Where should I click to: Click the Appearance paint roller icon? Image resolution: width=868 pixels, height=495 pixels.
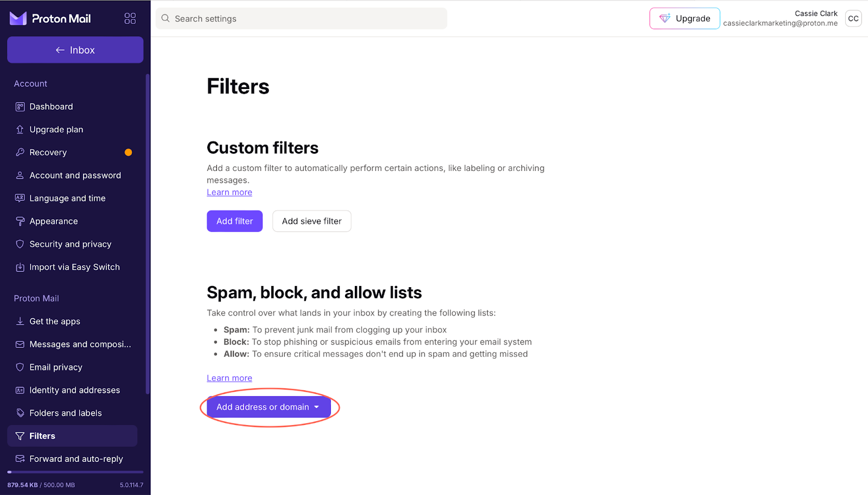pyautogui.click(x=20, y=221)
